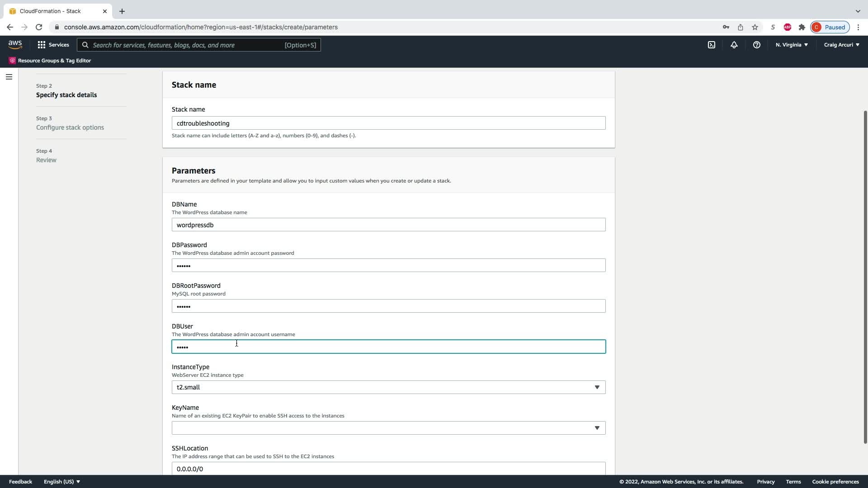The image size is (868, 488).
Task: Open the N. Virginia region selector
Action: (792, 45)
